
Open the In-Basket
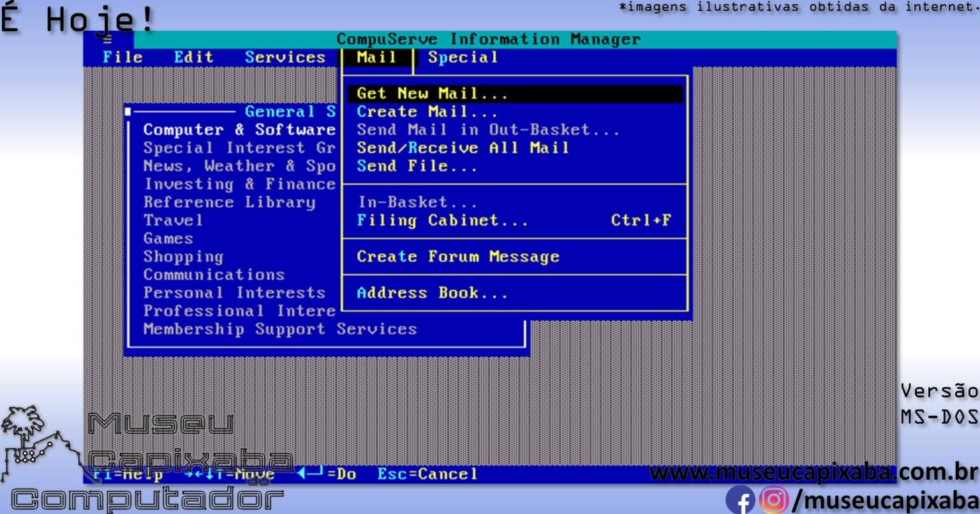(417, 202)
